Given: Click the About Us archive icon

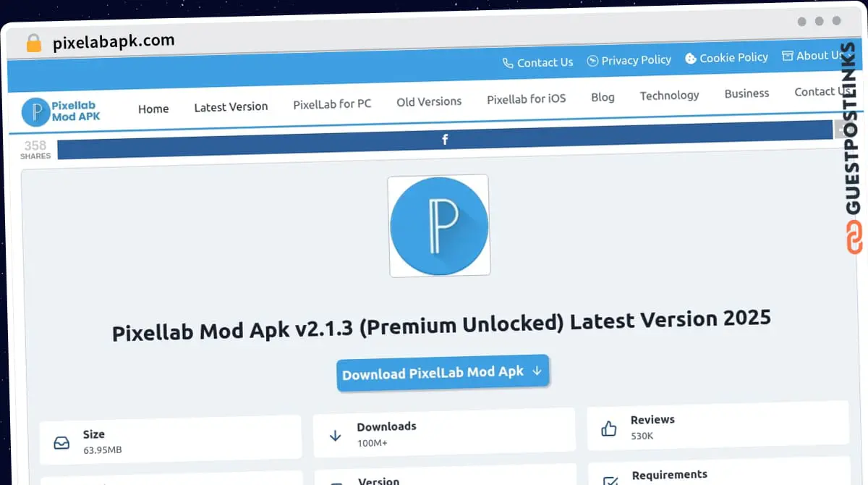Looking at the screenshot, I should 788,56.
